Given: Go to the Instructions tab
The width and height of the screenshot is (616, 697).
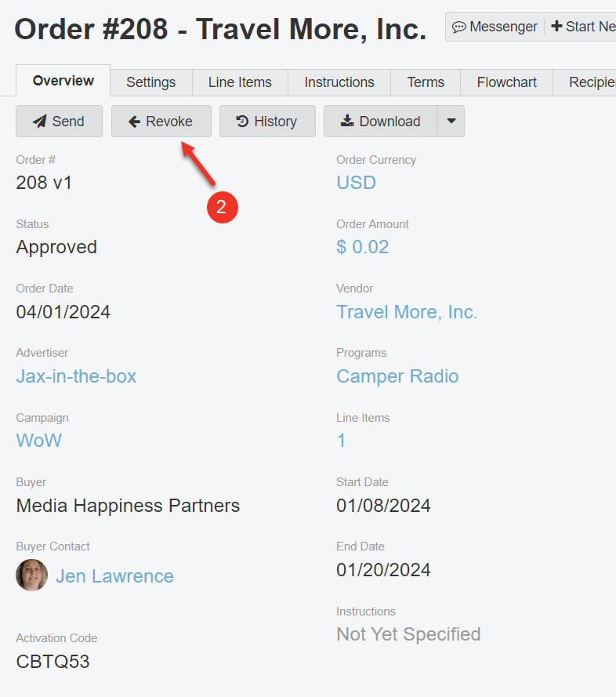Looking at the screenshot, I should pos(339,82).
